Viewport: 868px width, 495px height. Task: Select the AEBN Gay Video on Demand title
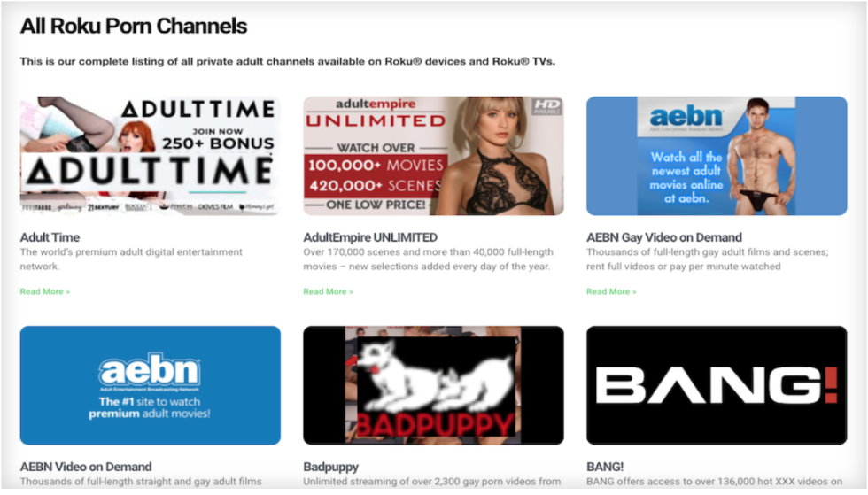pyautogui.click(x=663, y=237)
